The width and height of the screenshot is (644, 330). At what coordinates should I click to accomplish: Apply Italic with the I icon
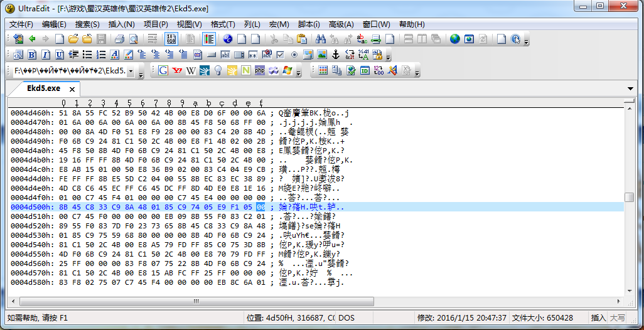click(46, 55)
